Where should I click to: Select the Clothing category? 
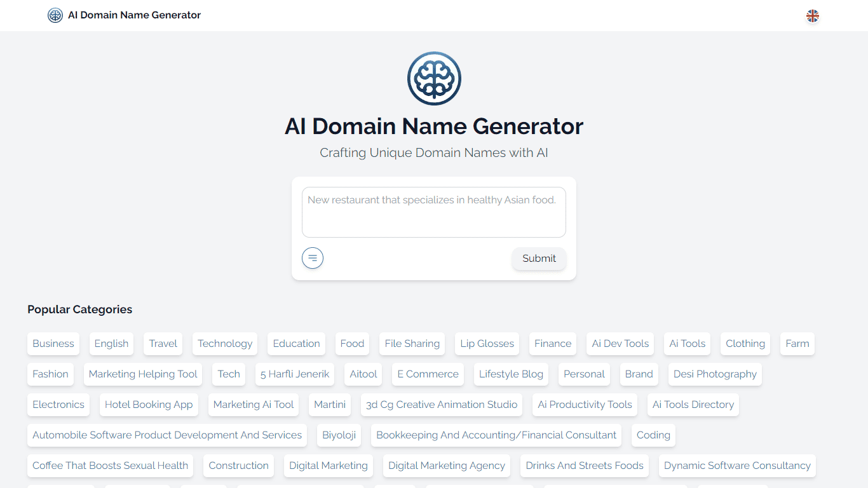tap(745, 343)
